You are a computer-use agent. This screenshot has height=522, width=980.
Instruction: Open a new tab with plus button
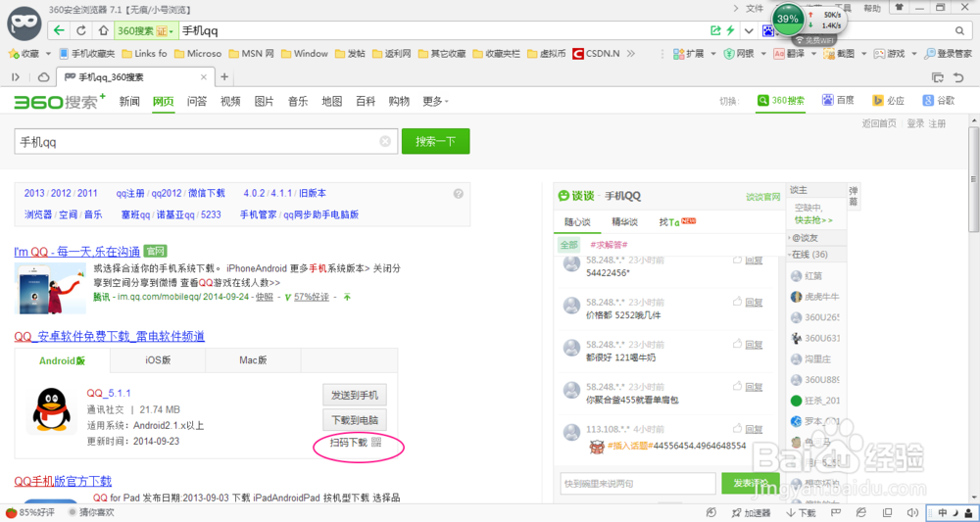(x=224, y=77)
